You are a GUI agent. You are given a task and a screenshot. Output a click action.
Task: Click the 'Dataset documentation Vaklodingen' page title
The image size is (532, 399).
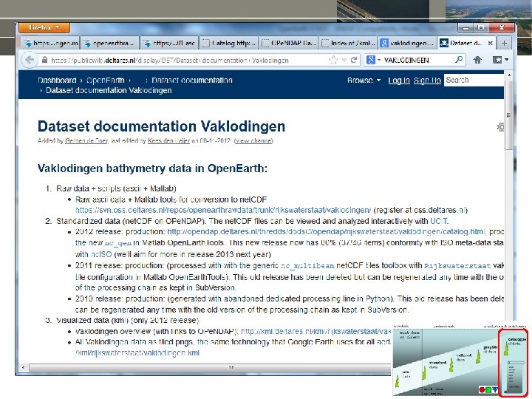(162, 126)
